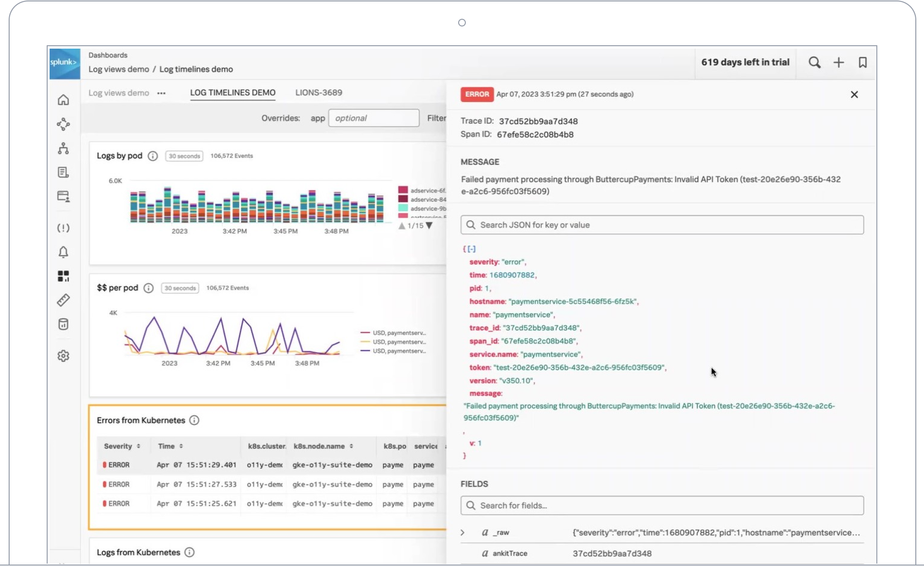Switch to the LIONS-3689 tab
The height and width of the screenshot is (566, 924).
319,92
